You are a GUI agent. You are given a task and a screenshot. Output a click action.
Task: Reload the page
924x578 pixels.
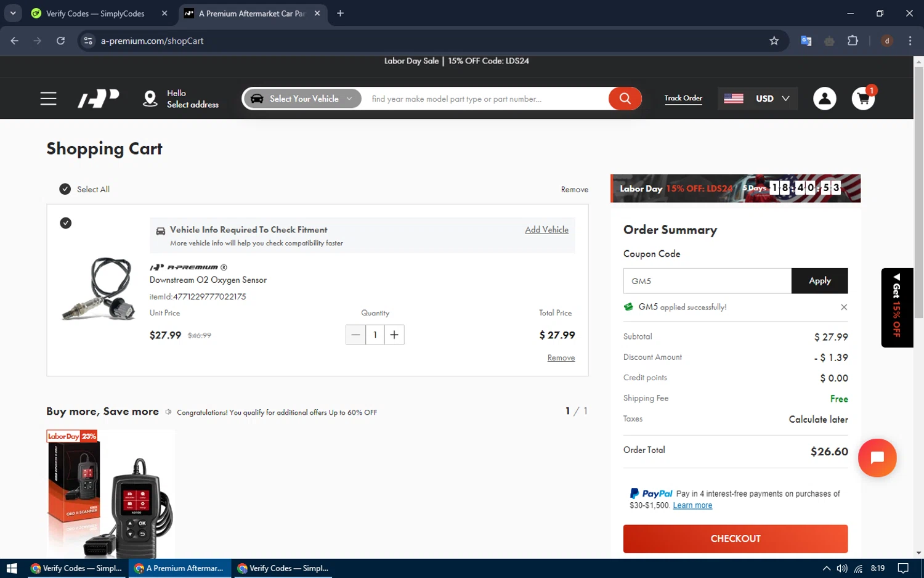60,41
